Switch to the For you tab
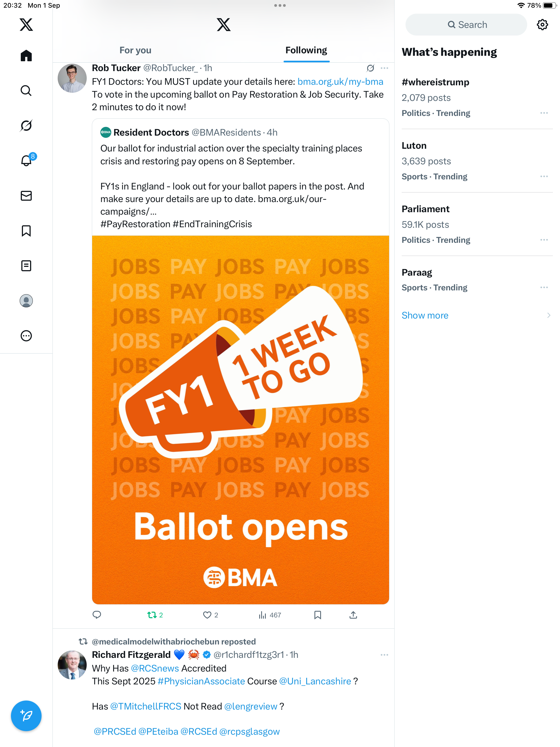Screen dimensions: 560x747 [135, 50]
